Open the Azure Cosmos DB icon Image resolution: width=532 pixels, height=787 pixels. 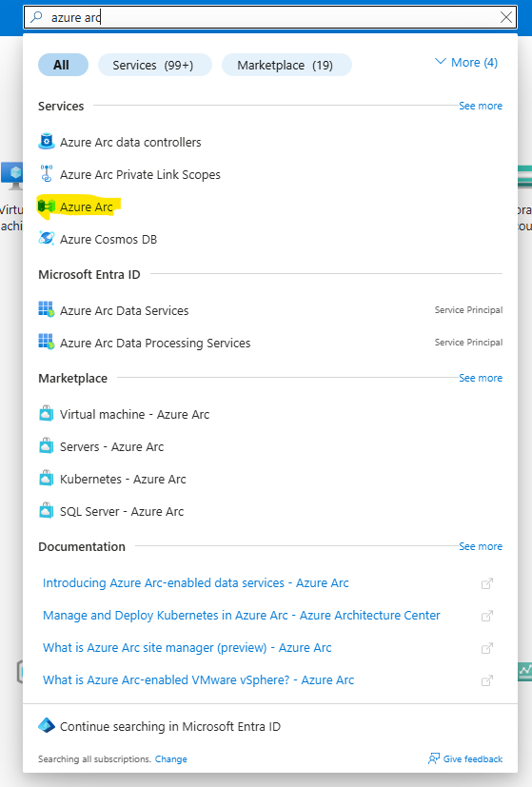[x=47, y=239]
